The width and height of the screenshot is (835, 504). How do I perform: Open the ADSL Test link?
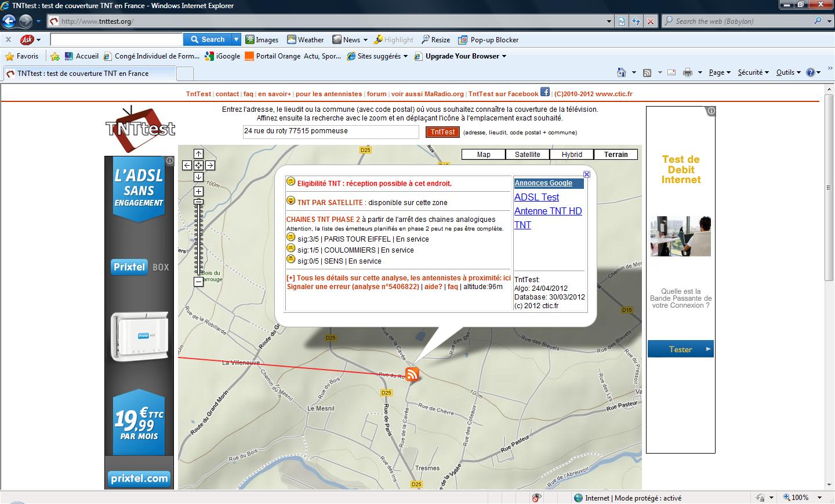click(536, 197)
